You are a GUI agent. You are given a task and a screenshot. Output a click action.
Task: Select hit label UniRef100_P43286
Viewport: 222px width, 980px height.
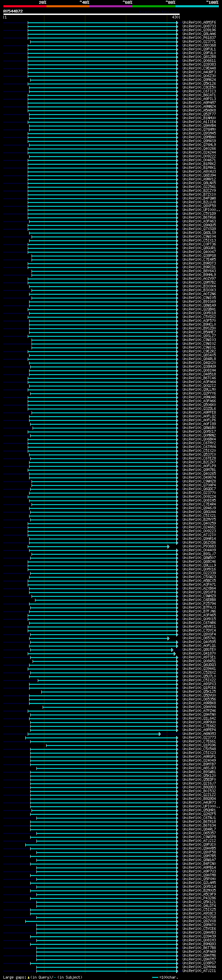(199, 898)
